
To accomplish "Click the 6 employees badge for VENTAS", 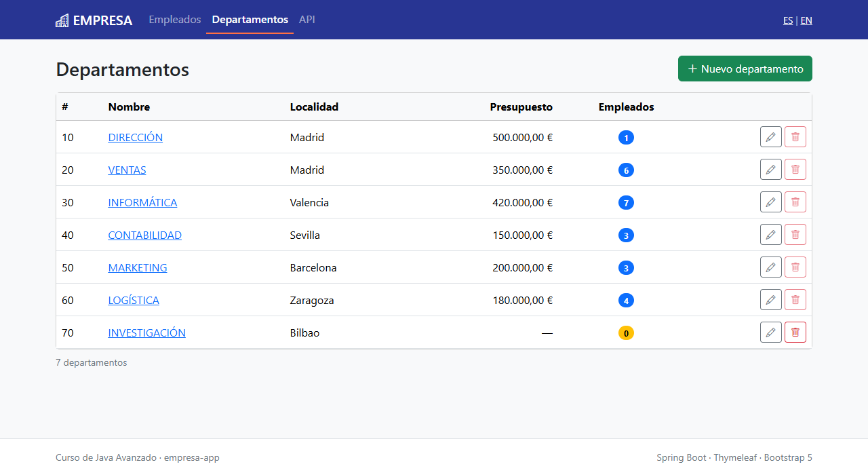I will (x=626, y=170).
